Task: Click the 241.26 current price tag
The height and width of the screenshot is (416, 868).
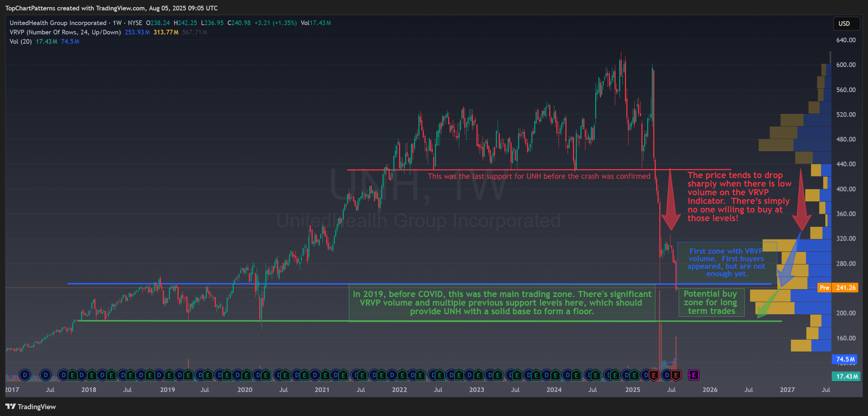Action: click(x=845, y=288)
